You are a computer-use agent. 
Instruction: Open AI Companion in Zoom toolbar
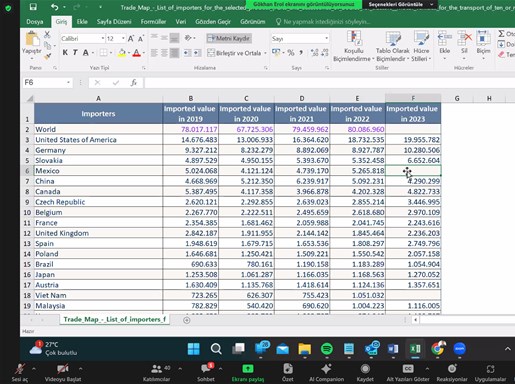326,373
